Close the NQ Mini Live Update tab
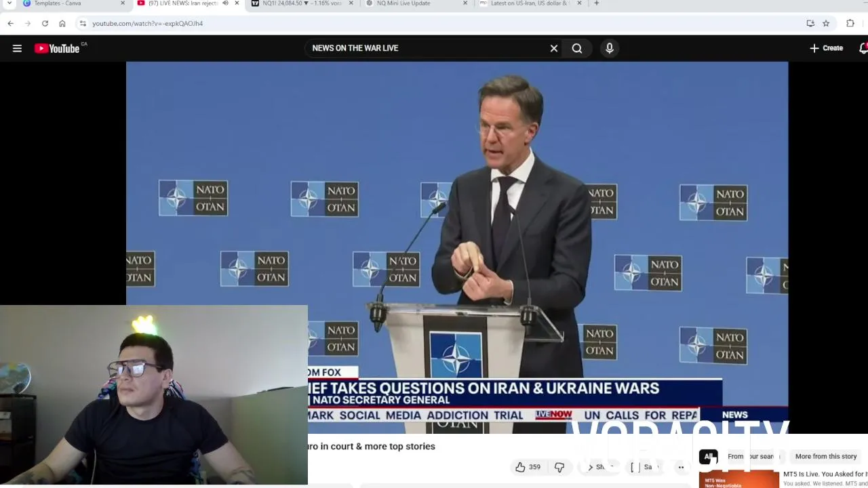Image resolution: width=868 pixels, height=488 pixels. click(465, 3)
